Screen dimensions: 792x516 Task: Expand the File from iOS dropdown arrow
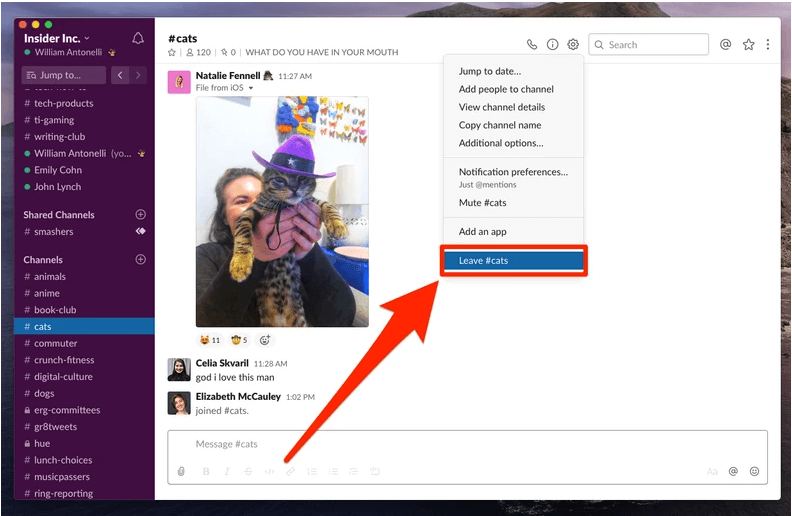[251, 88]
